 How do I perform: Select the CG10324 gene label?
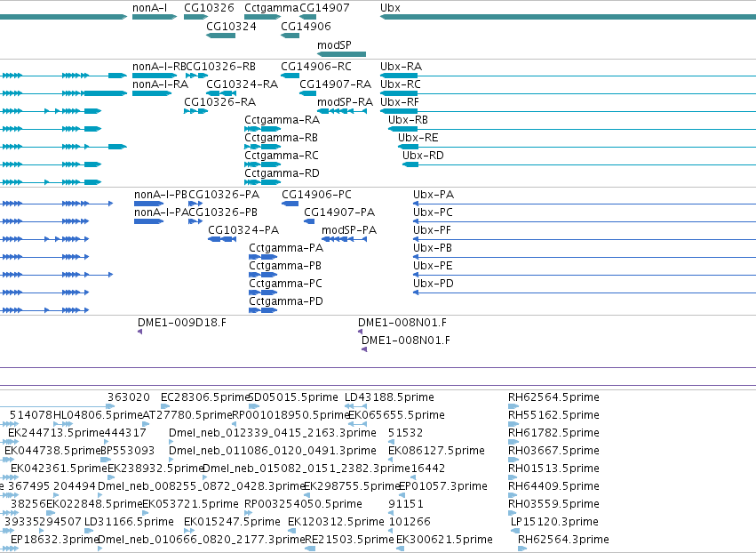[232, 26]
